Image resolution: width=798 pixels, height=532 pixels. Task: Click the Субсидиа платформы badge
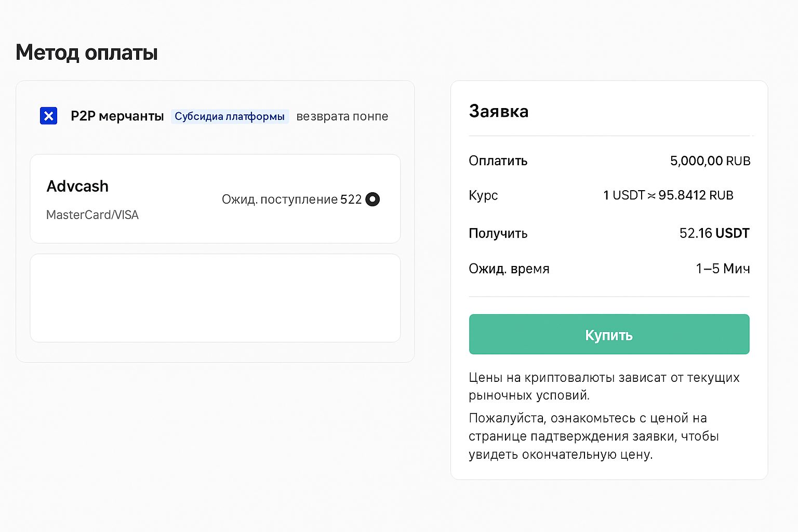229,116
